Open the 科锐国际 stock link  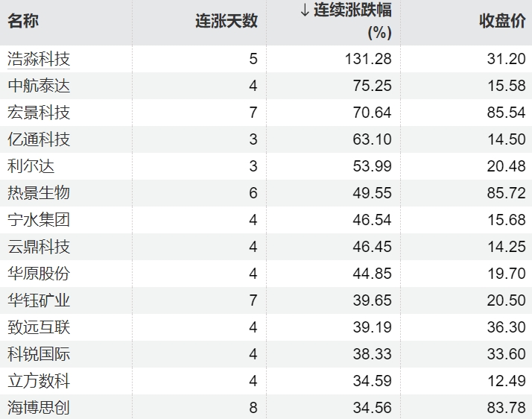39,354
